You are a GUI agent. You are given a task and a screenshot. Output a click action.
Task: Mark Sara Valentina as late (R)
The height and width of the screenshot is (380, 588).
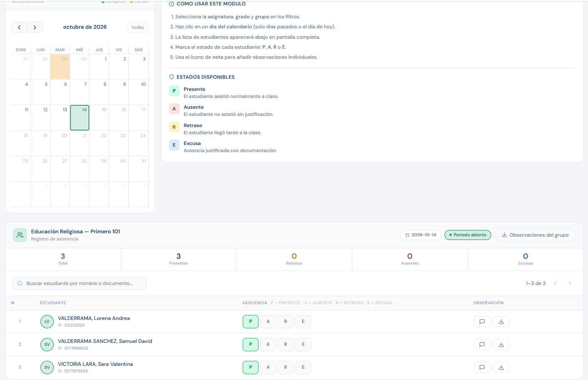[x=286, y=367]
